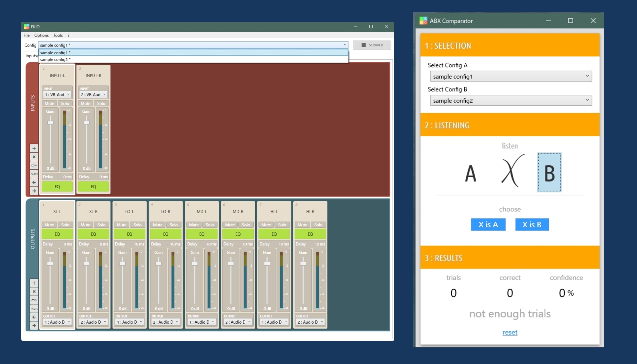
Task: Open EQ for MD-R output channel
Action: coord(238,234)
